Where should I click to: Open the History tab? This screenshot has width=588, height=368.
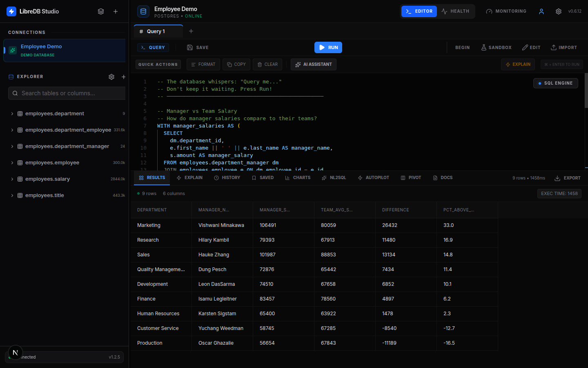(x=227, y=178)
